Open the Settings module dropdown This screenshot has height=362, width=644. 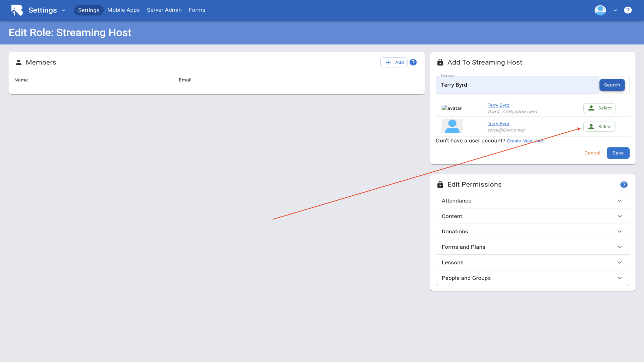[47, 10]
